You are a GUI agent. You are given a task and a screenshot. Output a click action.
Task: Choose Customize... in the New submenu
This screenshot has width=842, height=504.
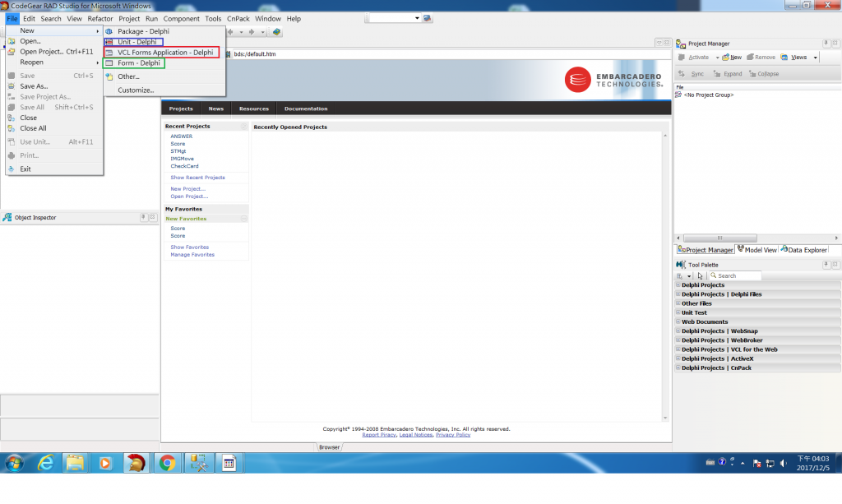tap(164, 90)
